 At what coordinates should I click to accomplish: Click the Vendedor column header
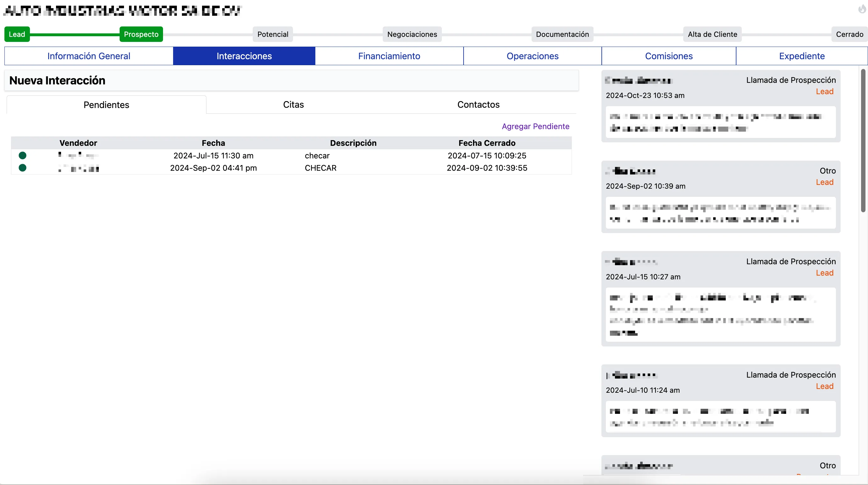pyautogui.click(x=78, y=143)
